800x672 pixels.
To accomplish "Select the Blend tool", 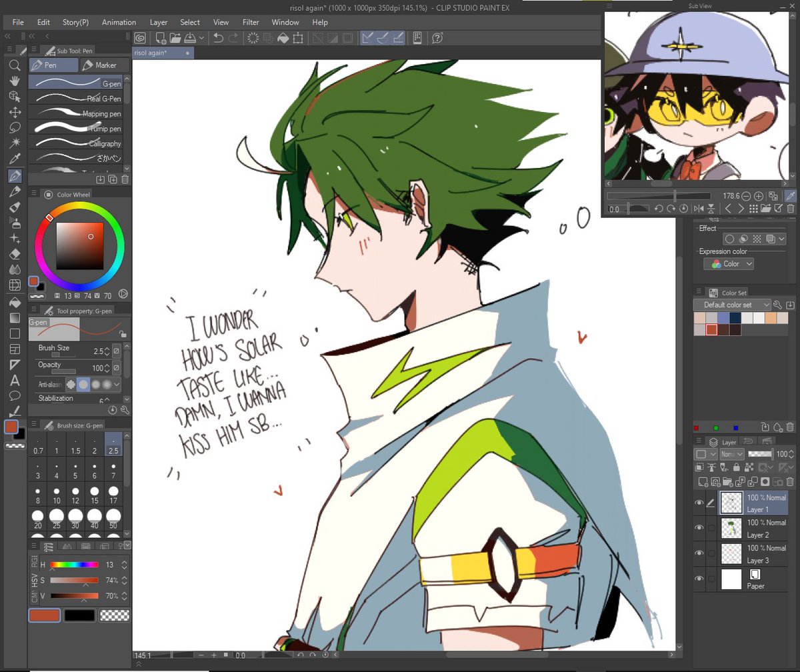I will pyautogui.click(x=15, y=269).
